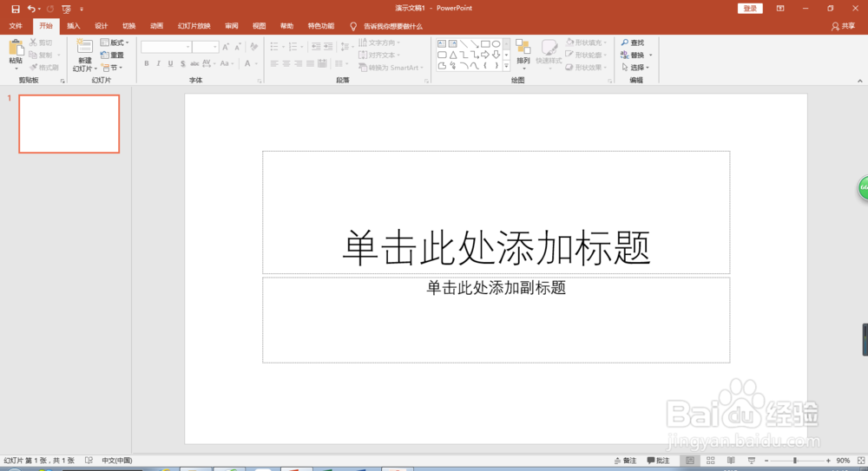Open 快速样式 quick styles
Screen dimensions: 868x471
coord(549,55)
